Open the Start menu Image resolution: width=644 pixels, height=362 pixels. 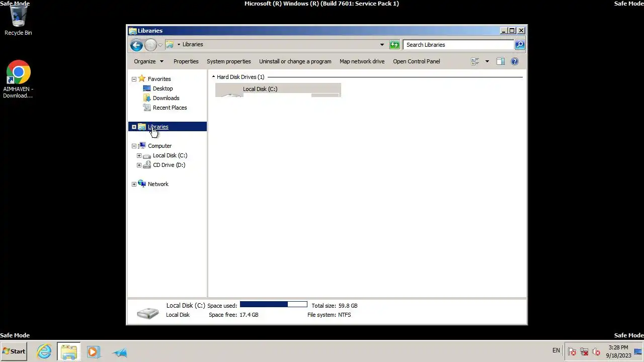(14, 351)
